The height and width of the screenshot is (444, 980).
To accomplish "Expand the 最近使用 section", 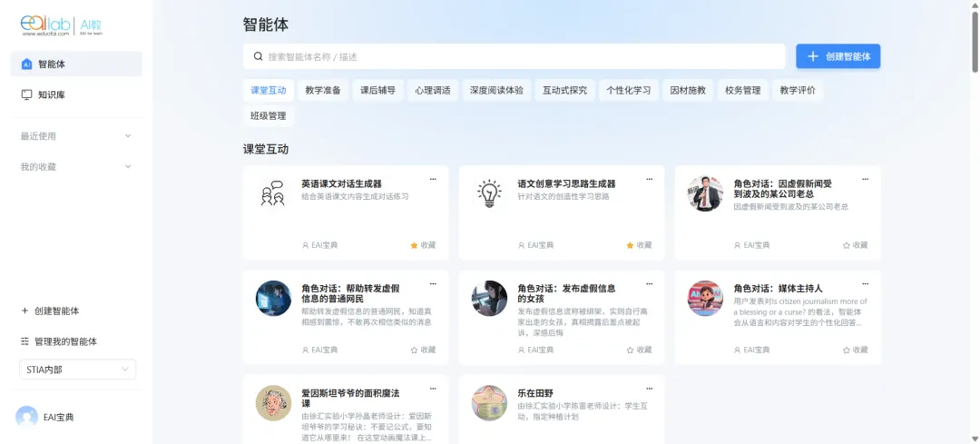I will (x=76, y=135).
